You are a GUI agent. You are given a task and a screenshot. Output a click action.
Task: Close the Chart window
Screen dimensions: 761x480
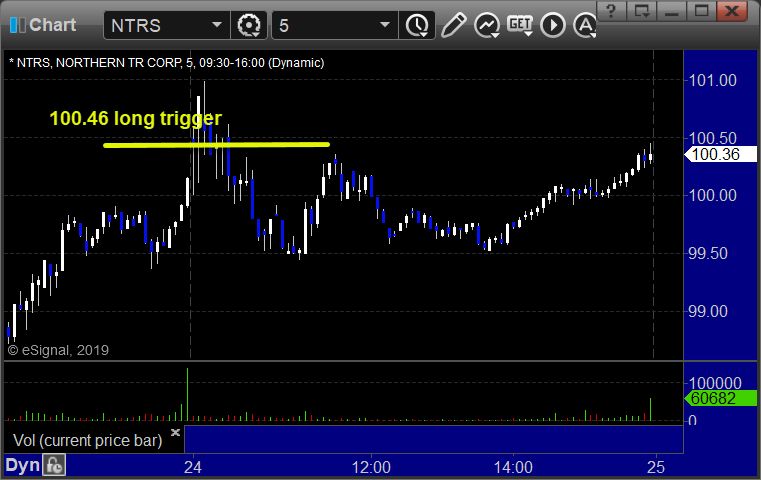732,11
